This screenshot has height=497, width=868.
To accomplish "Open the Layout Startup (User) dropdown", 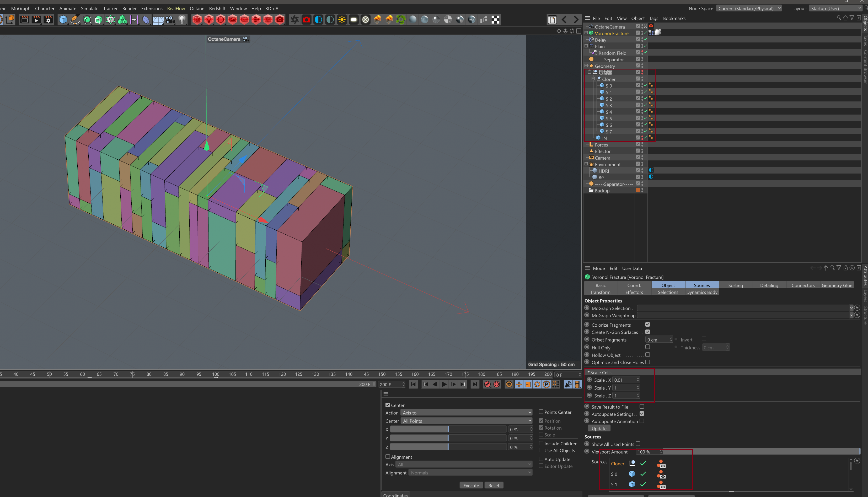I will [836, 9].
